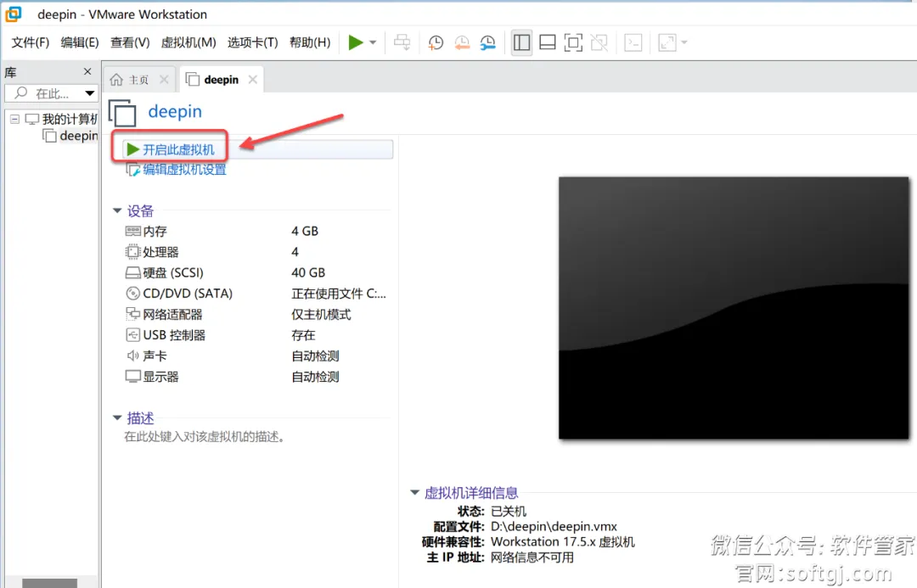The image size is (917, 588).
Task: Toggle the library sidebar view icon
Action: point(521,42)
